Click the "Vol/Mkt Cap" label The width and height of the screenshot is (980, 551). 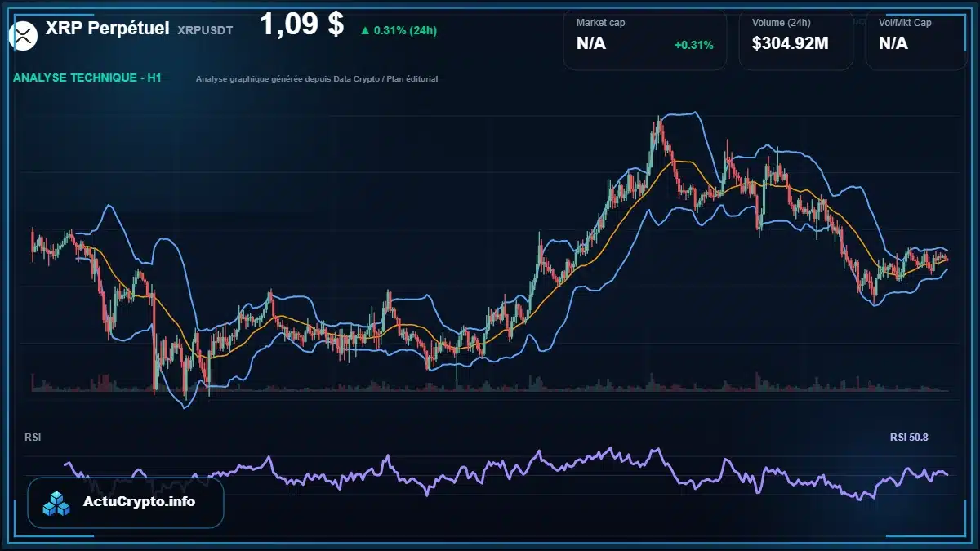pos(906,23)
